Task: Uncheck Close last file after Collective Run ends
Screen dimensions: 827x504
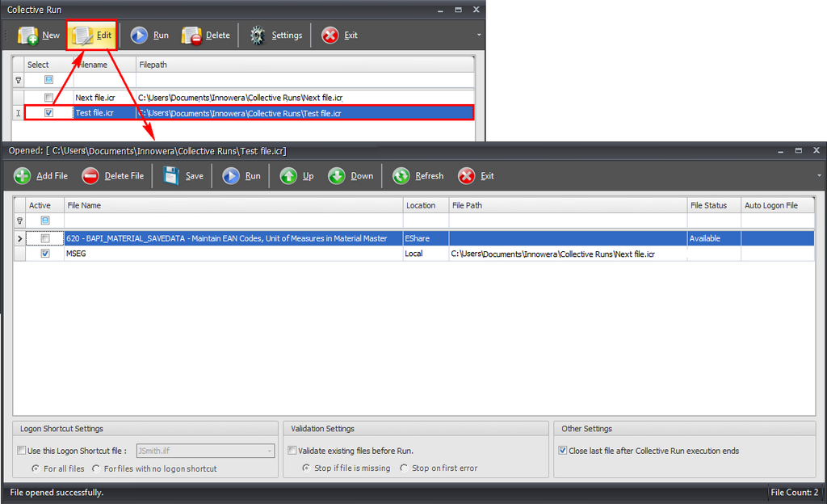Action: point(563,450)
